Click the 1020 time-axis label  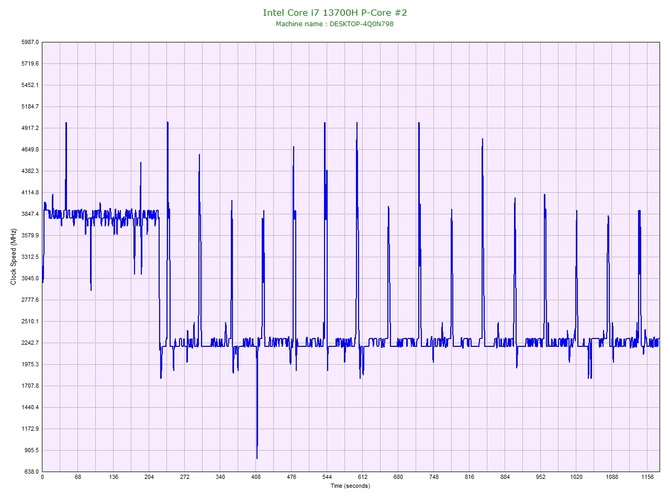(576, 477)
